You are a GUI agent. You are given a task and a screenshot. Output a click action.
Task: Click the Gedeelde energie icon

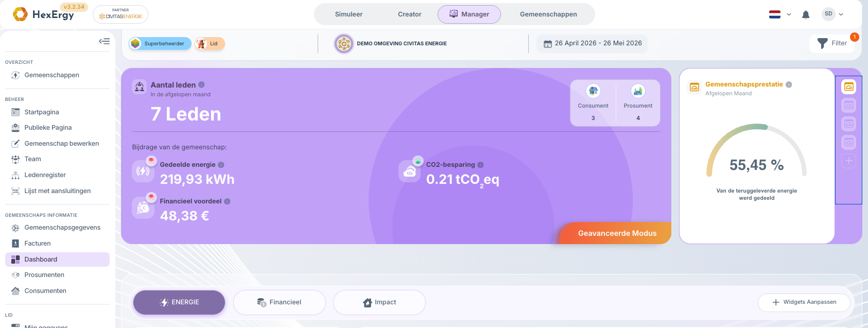[x=143, y=171]
